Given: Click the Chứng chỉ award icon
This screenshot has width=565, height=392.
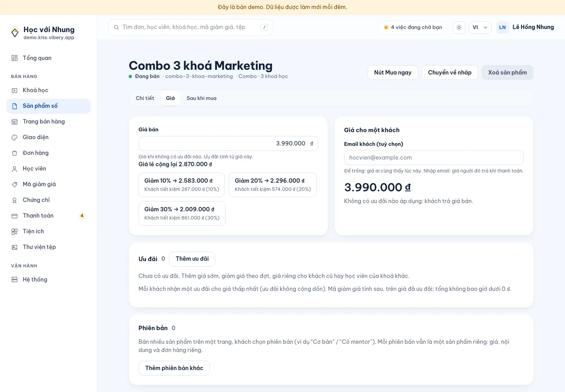Looking at the screenshot, I should point(15,200).
